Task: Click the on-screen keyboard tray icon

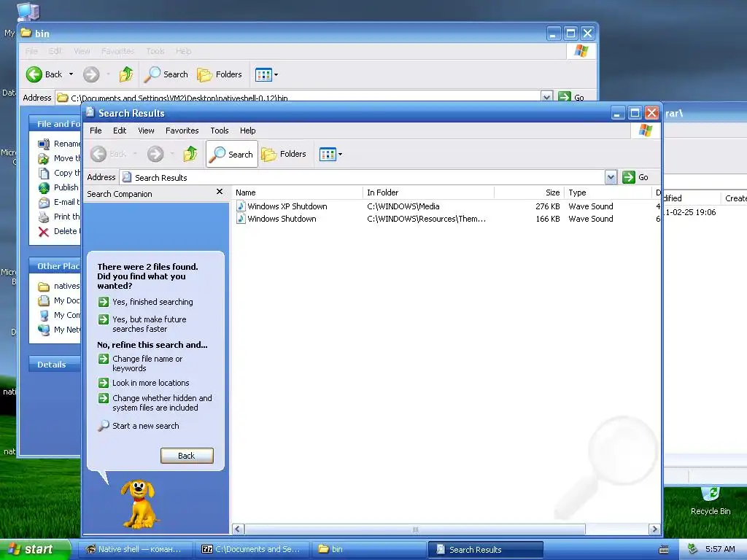Action: 664,550
